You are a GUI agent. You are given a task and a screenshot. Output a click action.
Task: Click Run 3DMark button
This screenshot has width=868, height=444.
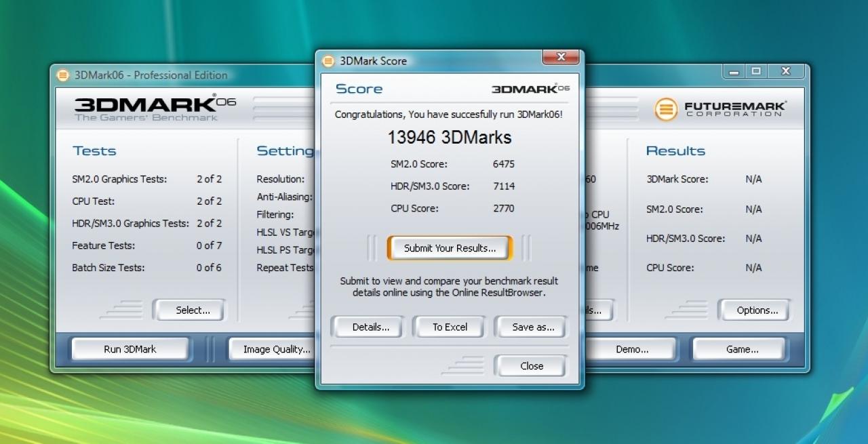(130, 349)
